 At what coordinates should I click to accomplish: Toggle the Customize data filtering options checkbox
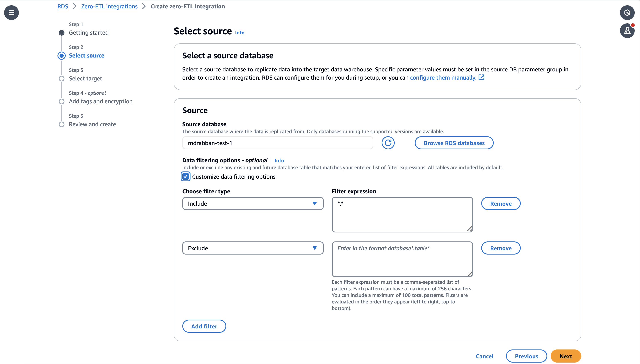coord(186,176)
